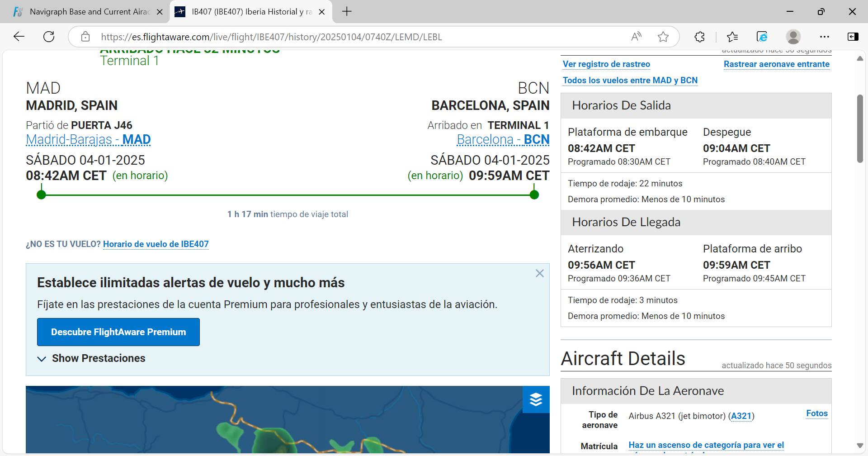Click the Internet Explorer mode icon

click(x=763, y=37)
